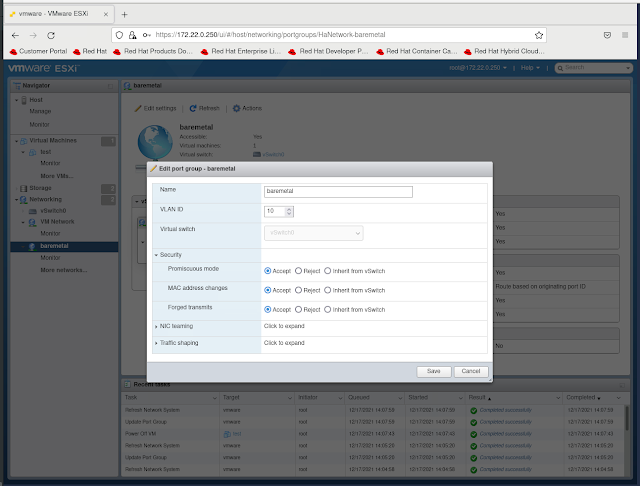
Task: Set Forged transmits to Accept
Action: coord(268,310)
